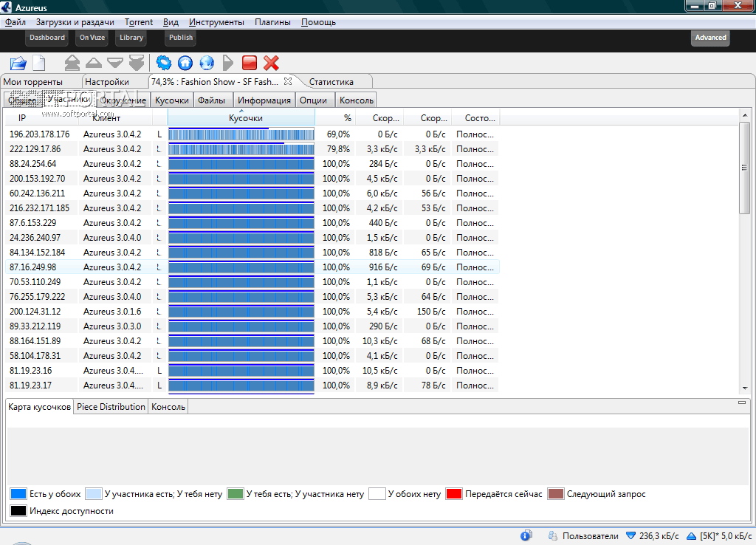Click the peer list scrollbar up arrow
The height and width of the screenshot is (545, 756).
tap(745, 115)
